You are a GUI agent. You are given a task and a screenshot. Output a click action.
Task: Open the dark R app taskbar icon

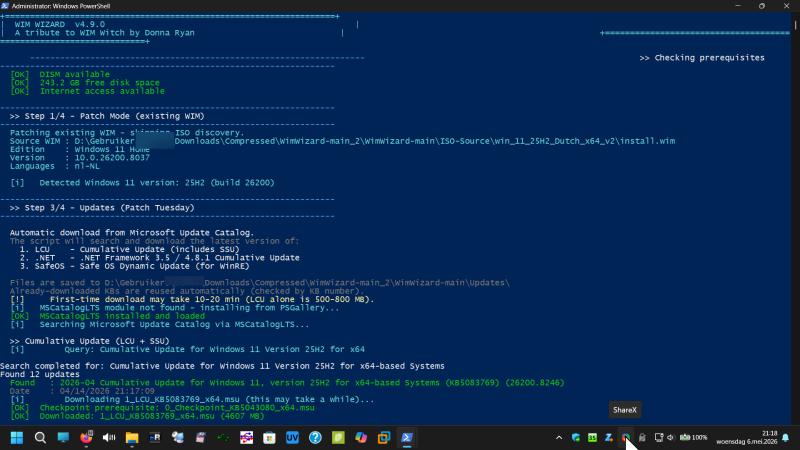(x=155, y=438)
